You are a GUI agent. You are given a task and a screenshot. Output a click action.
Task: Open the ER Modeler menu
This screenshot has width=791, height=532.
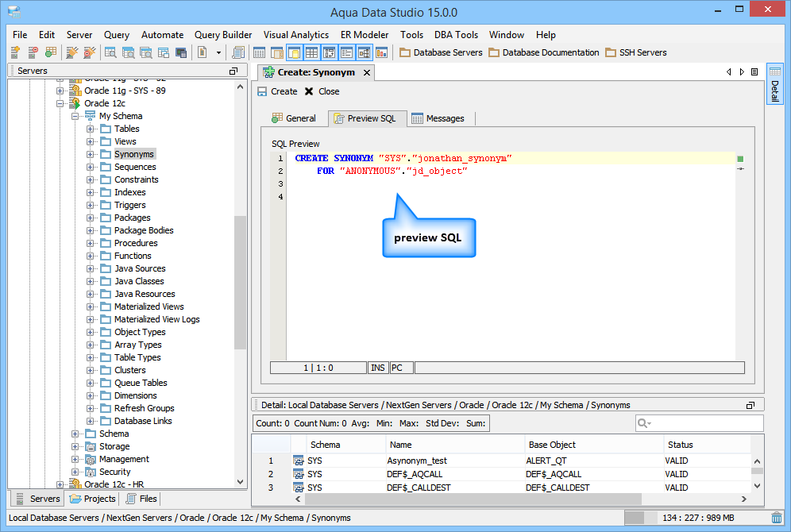pyautogui.click(x=365, y=35)
